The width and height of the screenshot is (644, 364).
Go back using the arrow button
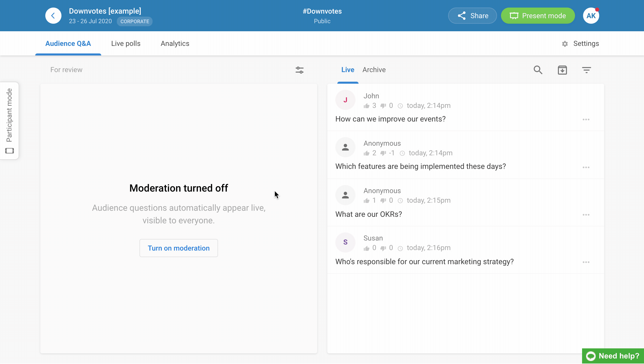pyautogui.click(x=53, y=16)
